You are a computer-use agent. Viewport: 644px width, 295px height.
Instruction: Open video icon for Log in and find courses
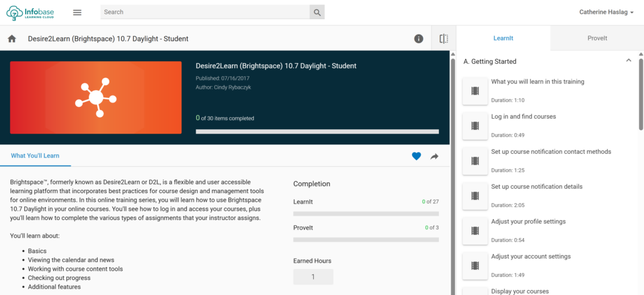pyautogui.click(x=475, y=126)
